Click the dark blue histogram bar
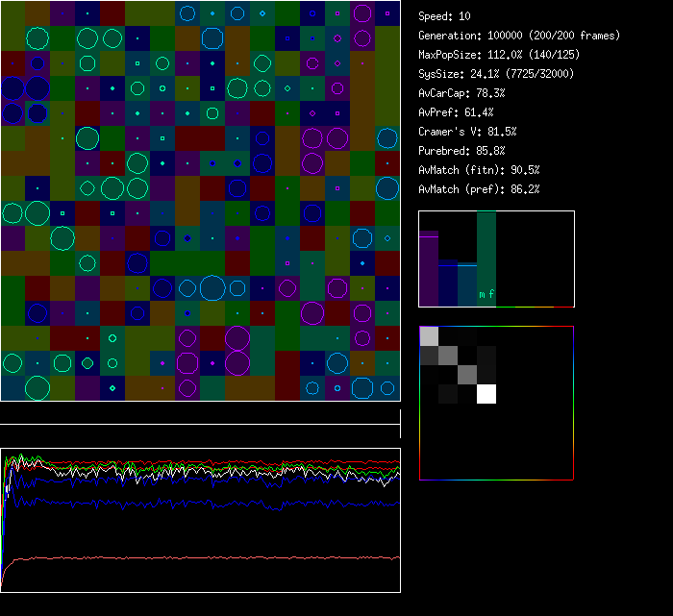 point(448,285)
